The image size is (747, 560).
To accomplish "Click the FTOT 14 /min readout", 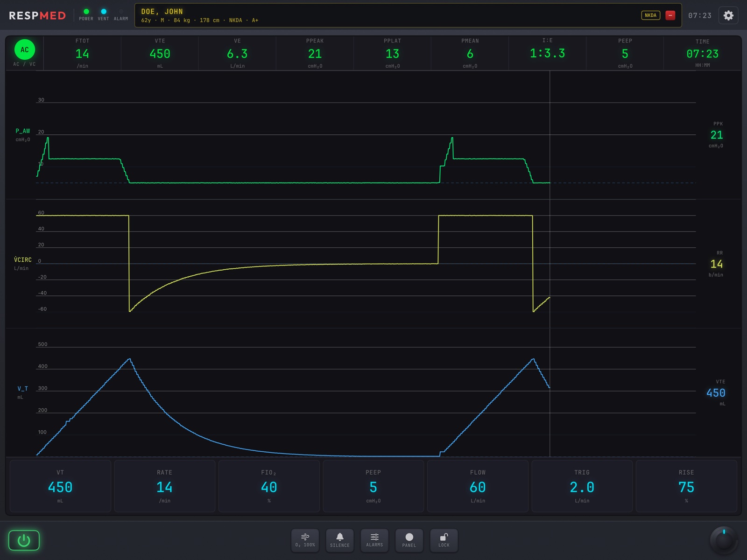I will [x=82, y=53].
